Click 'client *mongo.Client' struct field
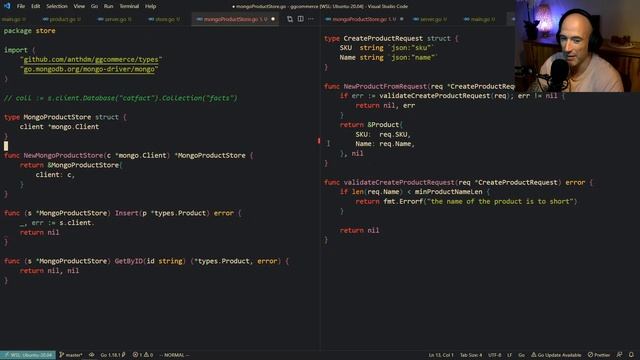Viewport: 640px width, 360px height. 59,127
